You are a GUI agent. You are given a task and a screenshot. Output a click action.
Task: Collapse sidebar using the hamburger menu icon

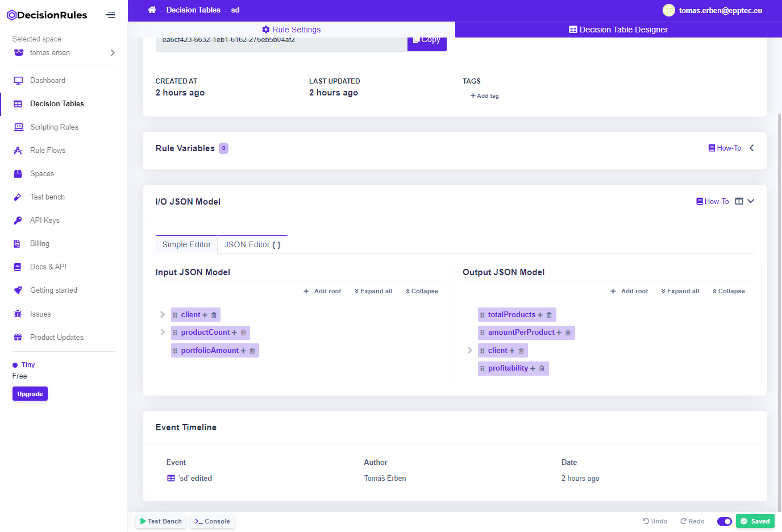[x=110, y=15]
